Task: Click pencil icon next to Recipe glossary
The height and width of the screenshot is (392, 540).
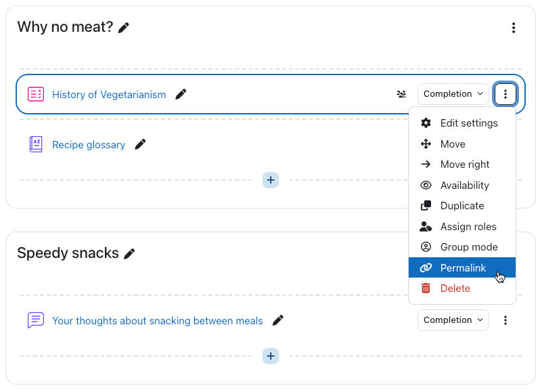Action: coord(140,144)
